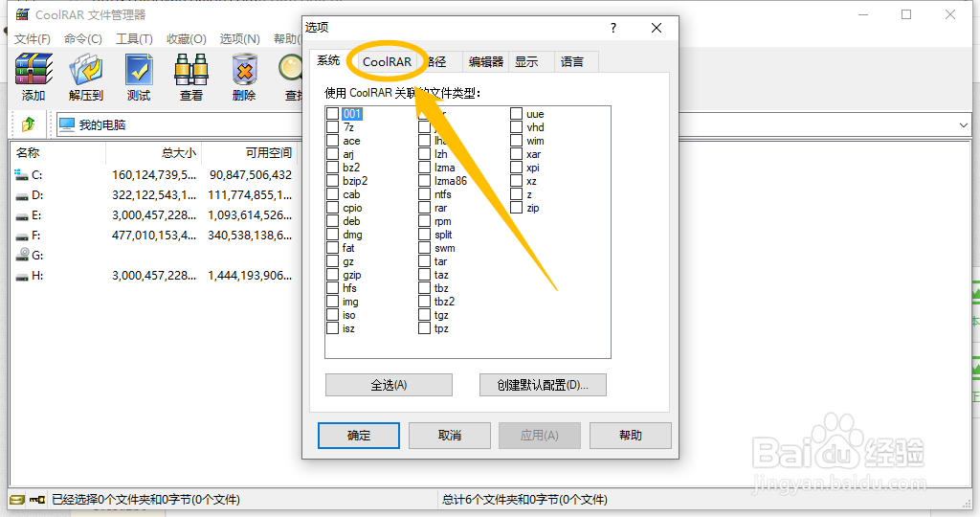Click the 可用空间 column header
Image resolution: width=980 pixels, height=517 pixels.
pos(250,152)
